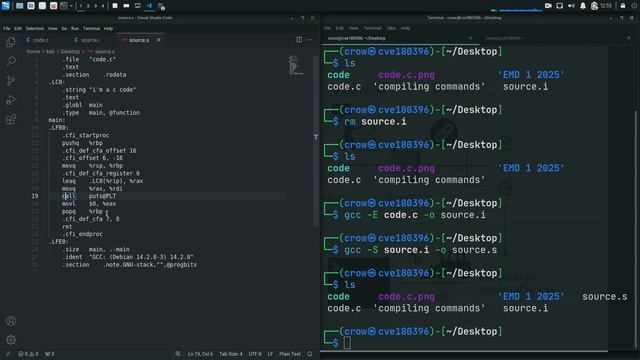Click the split editor right icon
The height and width of the screenshot is (360, 640).
coord(299,40)
